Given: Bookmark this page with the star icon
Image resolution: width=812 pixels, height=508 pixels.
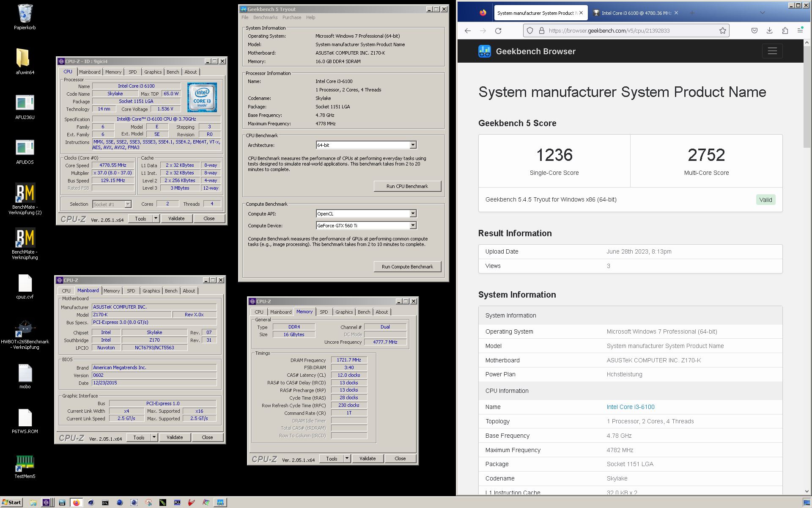Looking at the screenshot, I should pyautogui.click(x=723, y=30).
